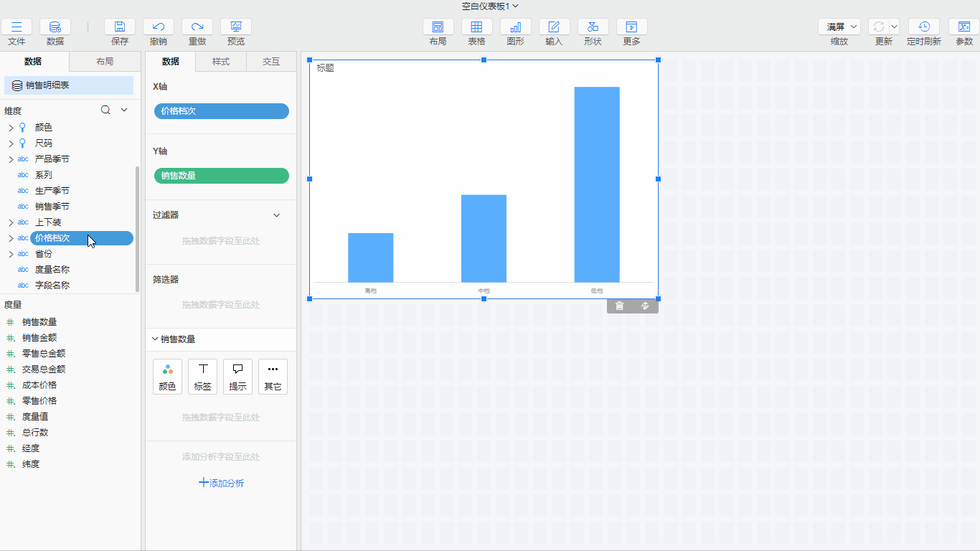Click the 添加分析 link

[x=221, y=483]
